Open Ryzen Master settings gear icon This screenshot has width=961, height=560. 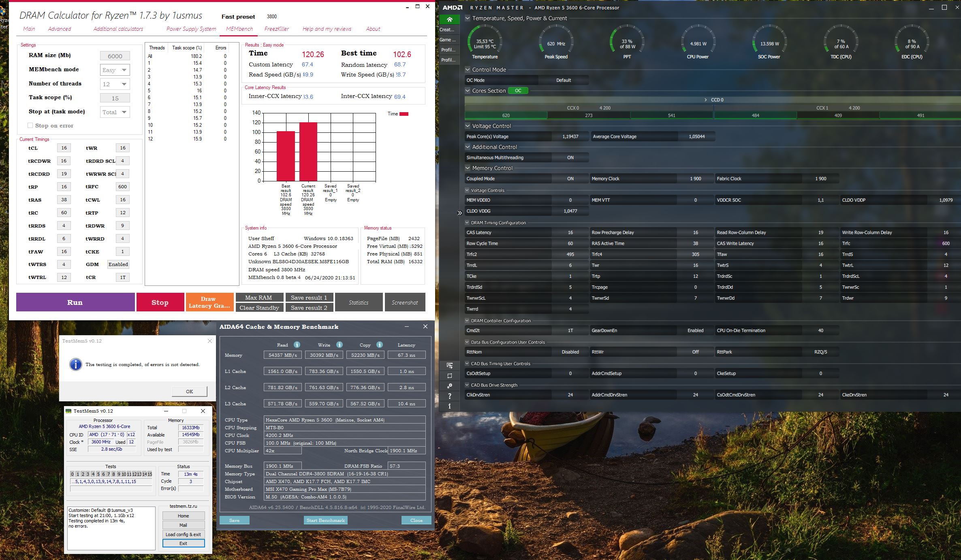449,386
